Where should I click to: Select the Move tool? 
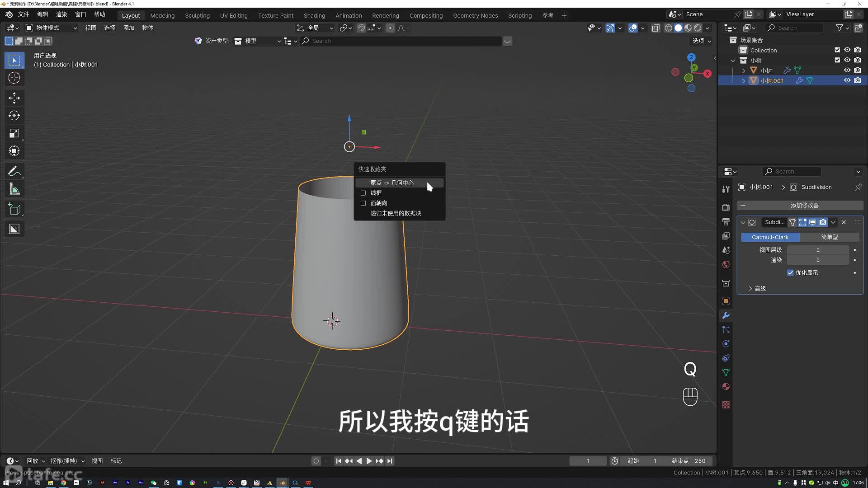(14, 98)
